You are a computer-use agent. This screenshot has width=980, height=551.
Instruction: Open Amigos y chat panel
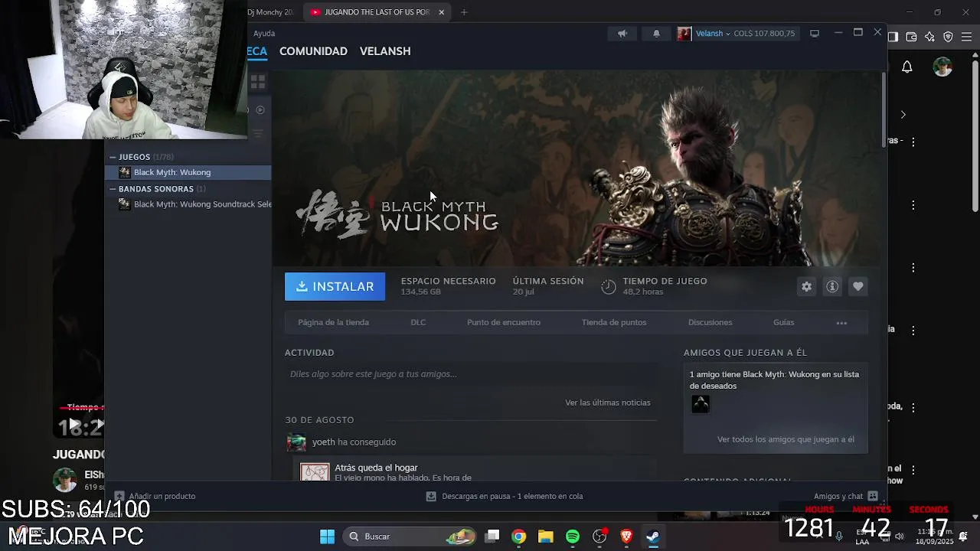(x=846, y=496)
